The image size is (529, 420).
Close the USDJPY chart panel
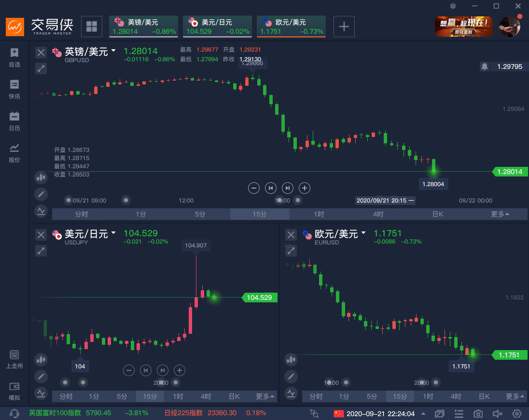pyautogui.click(x=41, y=235)
